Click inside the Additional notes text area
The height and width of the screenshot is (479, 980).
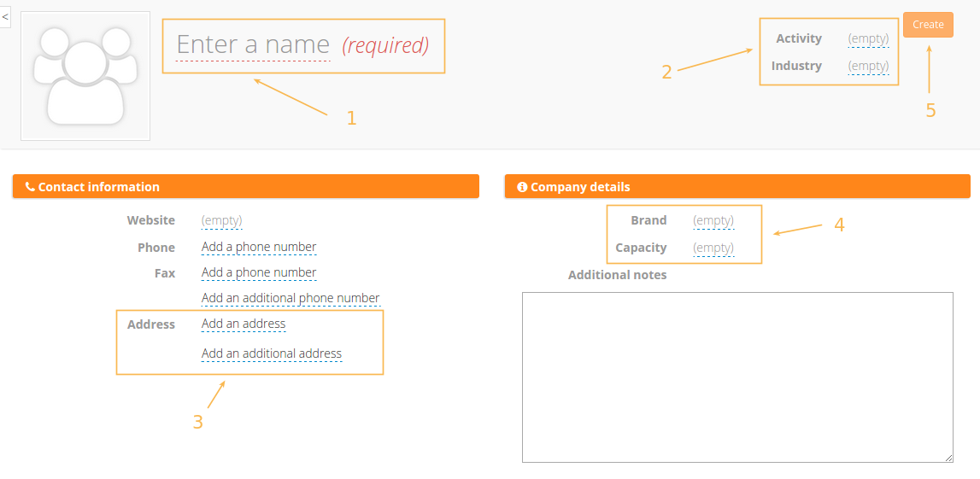(x=737, y=377)
